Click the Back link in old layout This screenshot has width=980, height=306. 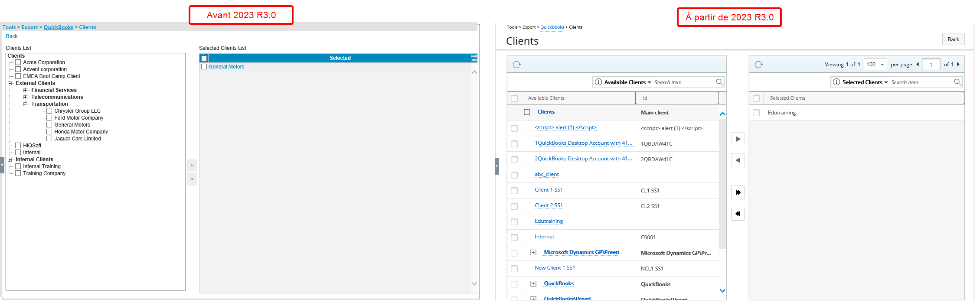point(12,36)
